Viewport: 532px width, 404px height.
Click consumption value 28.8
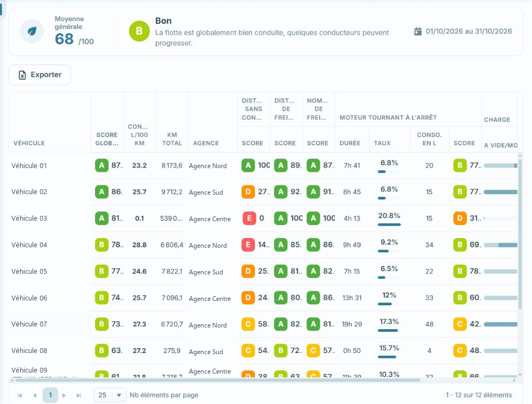[140, 245]
